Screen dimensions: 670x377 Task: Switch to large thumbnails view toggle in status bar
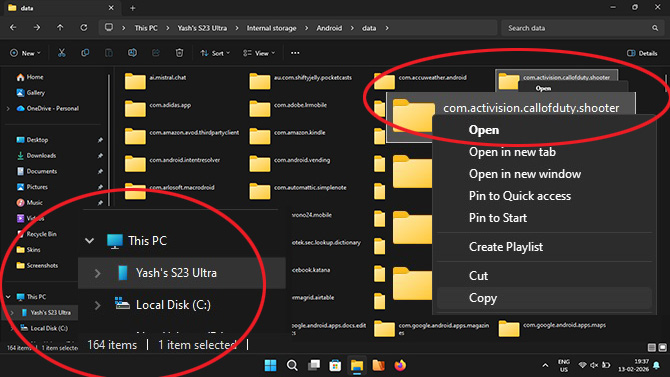pos(662,348)
